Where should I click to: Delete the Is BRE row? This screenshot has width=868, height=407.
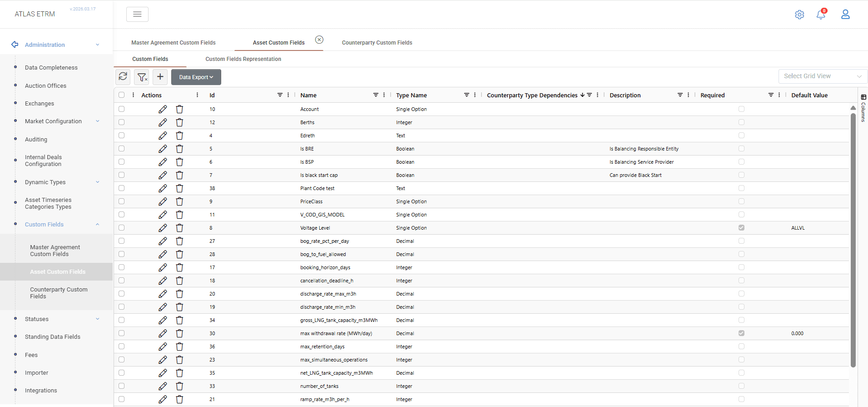pos(179,149)
